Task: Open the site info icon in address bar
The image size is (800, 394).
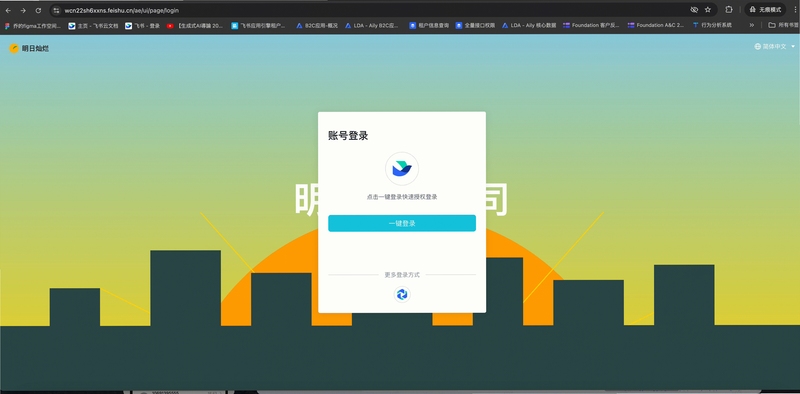Action: click(x=57, y=10)
